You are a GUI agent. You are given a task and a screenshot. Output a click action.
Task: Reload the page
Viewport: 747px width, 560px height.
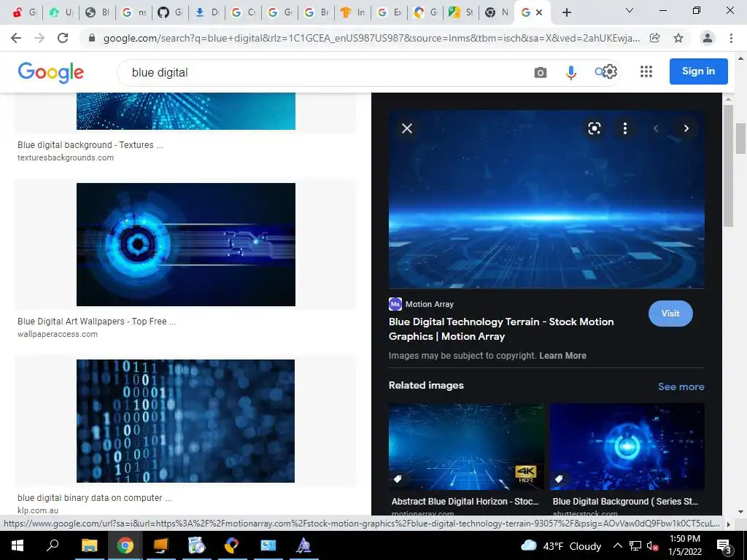point(63,38)
